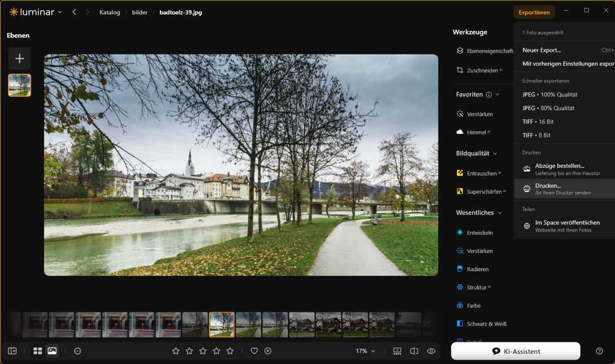Image resolution: width=615 pixels, height=364 pixels.
Task: Reject photo with X circle icon
Action: [x=268, y=351]
